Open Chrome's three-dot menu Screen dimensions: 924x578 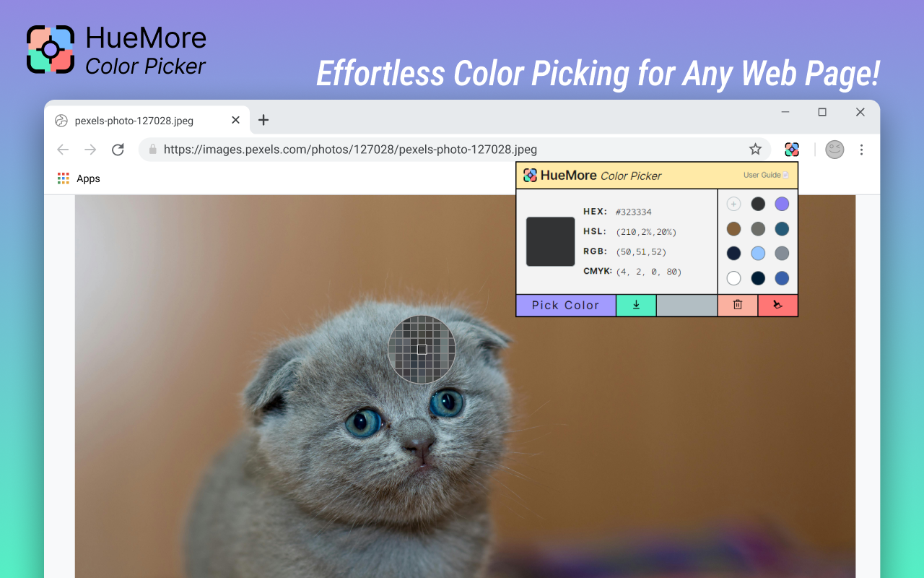click(x=861, y=150)
